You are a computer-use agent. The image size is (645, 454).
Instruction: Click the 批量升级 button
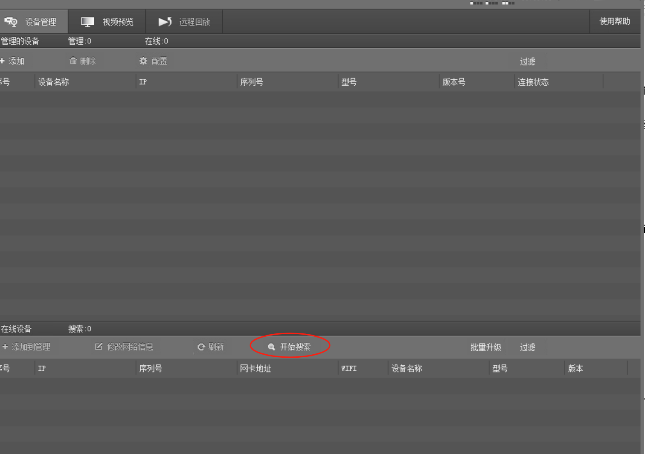[x=485, y=347]
